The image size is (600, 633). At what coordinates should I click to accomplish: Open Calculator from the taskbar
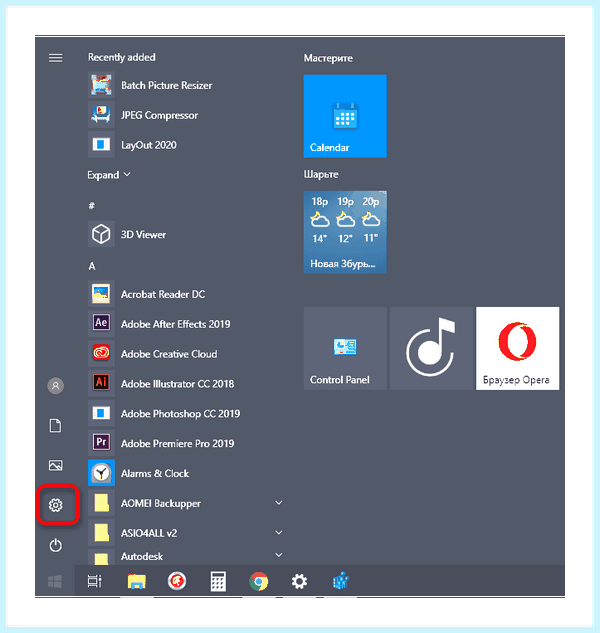pyautogui.click(x=218, y=582)
